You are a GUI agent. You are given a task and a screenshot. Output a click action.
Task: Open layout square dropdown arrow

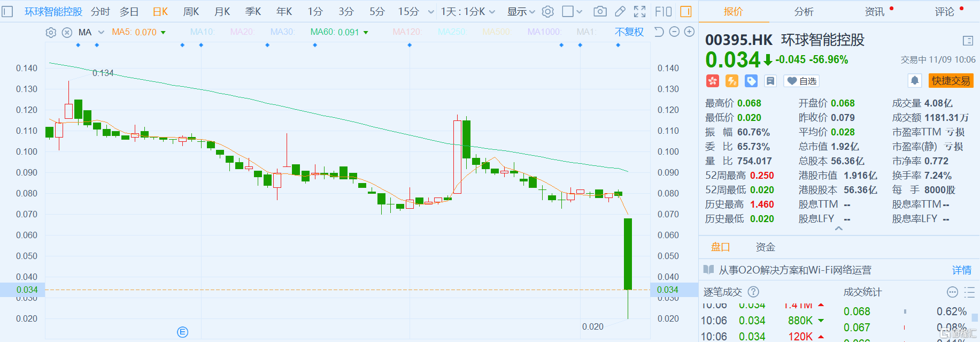tap(580, 11)
